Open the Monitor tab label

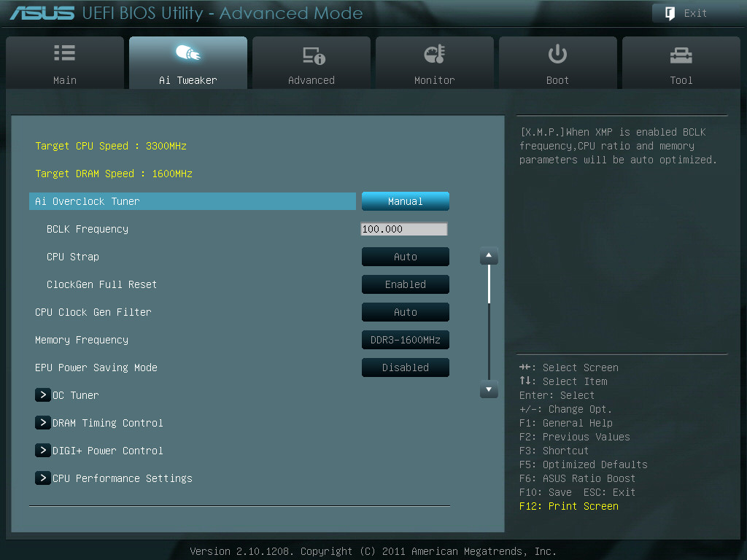pos(435,80)
